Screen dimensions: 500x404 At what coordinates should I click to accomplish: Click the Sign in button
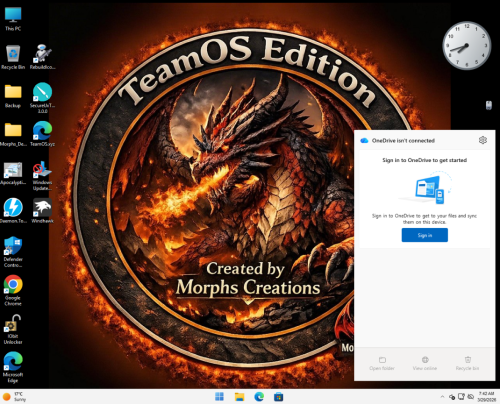pyautogui.click(x=424, y=235)
